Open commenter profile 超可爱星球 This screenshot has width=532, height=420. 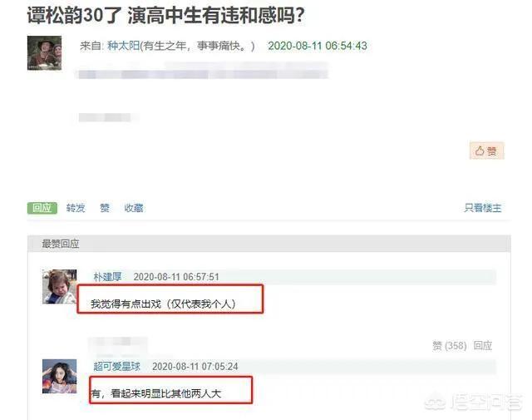point(116,366)
